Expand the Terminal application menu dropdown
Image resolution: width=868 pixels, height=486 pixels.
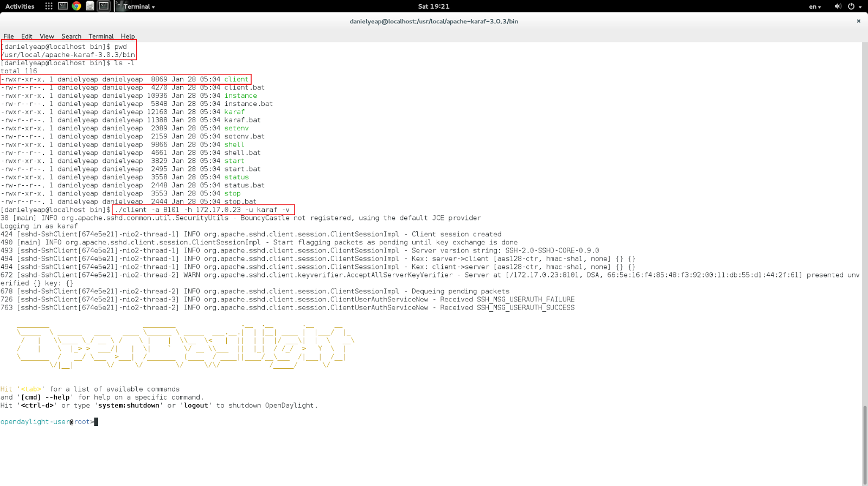pyautogui.click(x=139, y=7)
